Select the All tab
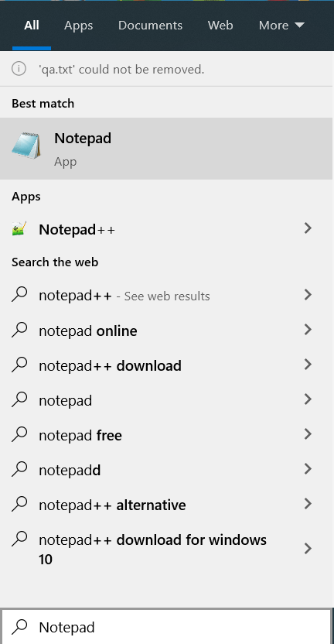The image size is (334, 644). pyautogui.click(x=32, y=26)
